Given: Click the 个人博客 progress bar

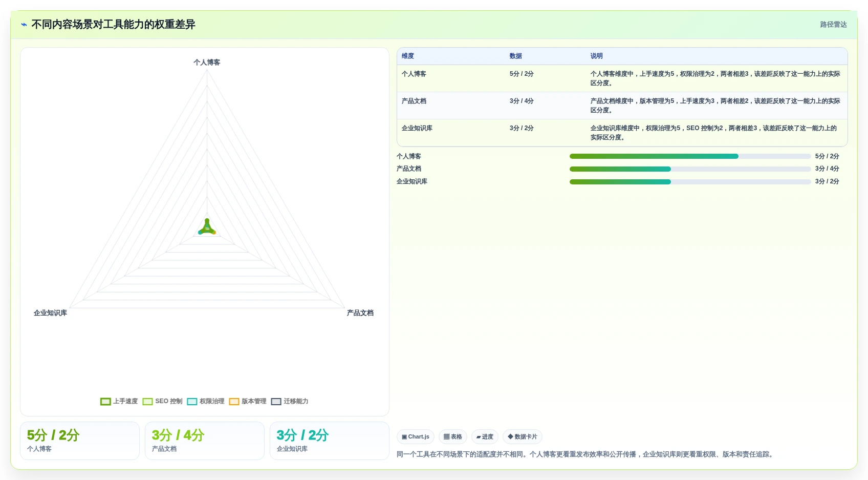Looking at the screenshot, I should point(690,156).
